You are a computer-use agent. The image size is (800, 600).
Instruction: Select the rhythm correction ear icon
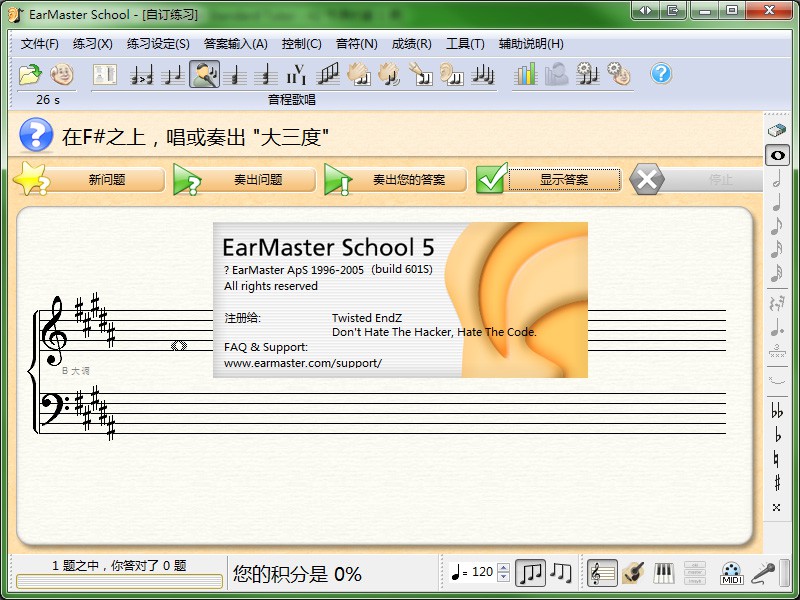tap(452, 75)
